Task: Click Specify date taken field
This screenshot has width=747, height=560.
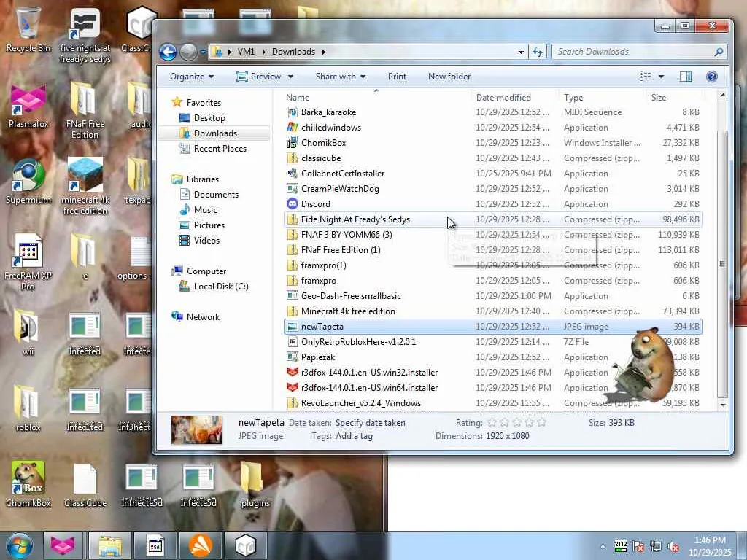Action: [x=370, y=423]
